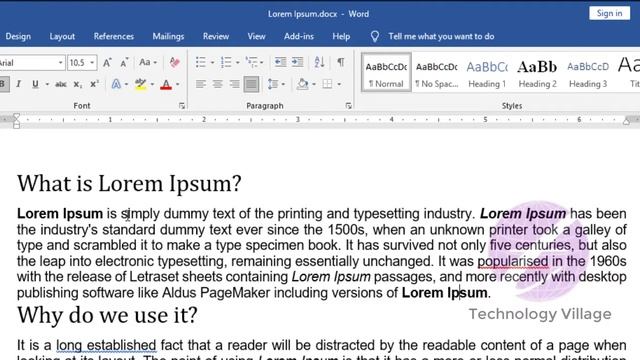Open Font dialog launcher
Screen dimensions: 640x360
coord(182,106)
